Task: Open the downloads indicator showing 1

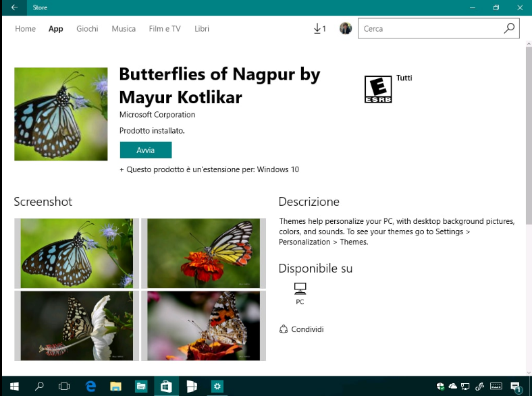Action: tap(319, 28)
